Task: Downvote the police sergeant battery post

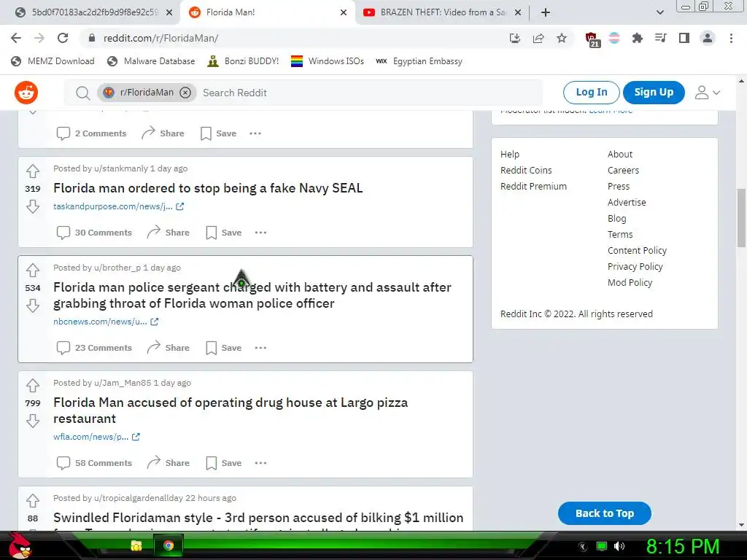Action: click(33, 306)
